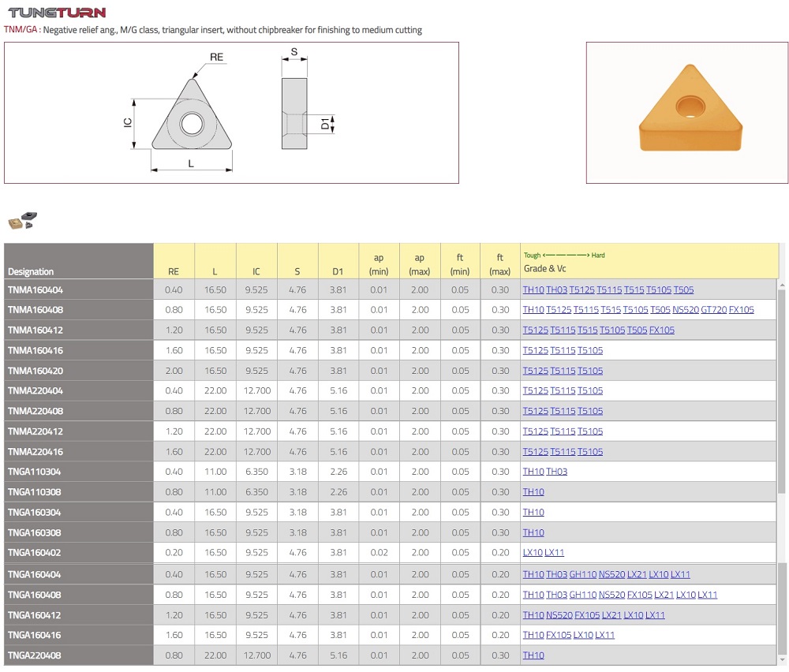Open T5115 grade link in TNMA220408 row
789x672 pixels.
pos(563,411)
